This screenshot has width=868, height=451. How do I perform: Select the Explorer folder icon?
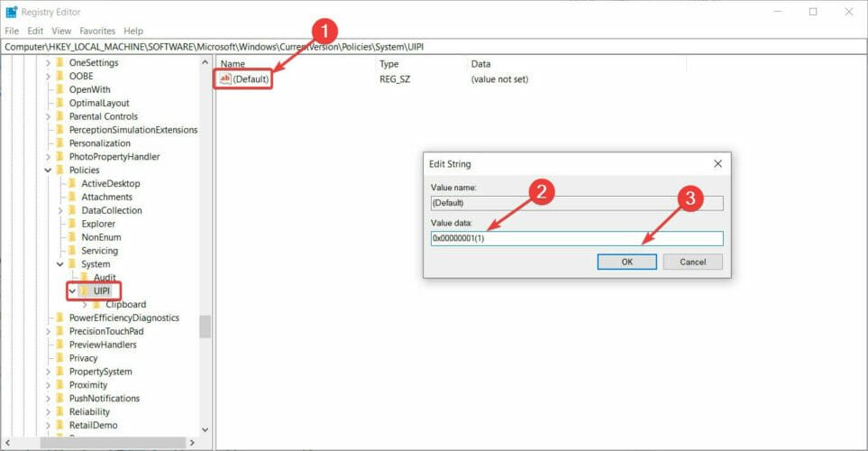click(72, 224)
